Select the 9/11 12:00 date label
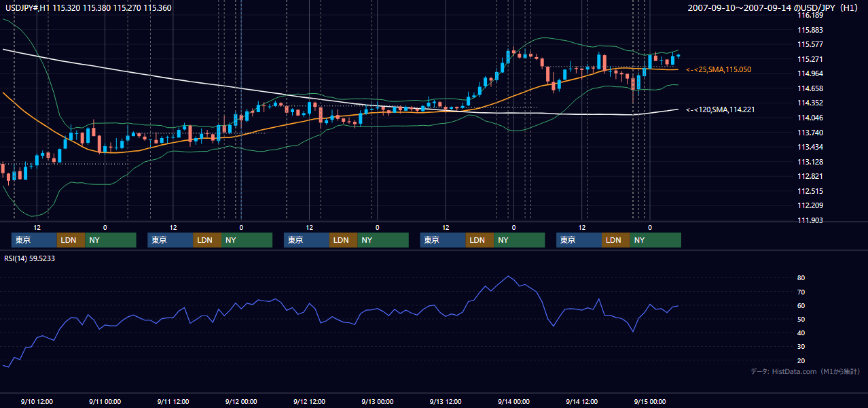This screenshot has width=868, height=408. [173, 402]
